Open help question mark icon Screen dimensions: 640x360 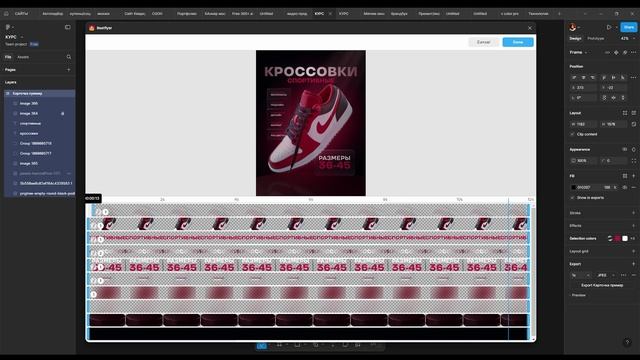(627, 342)
